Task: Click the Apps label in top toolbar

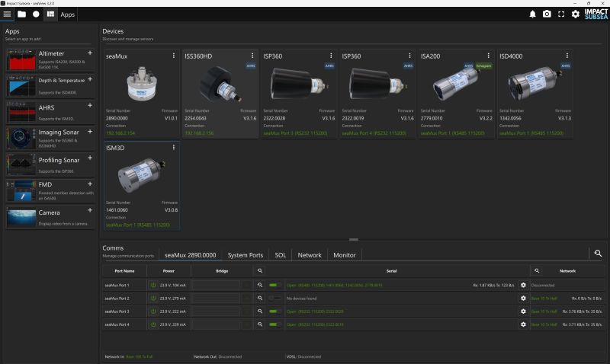Action: coord(67,14)
